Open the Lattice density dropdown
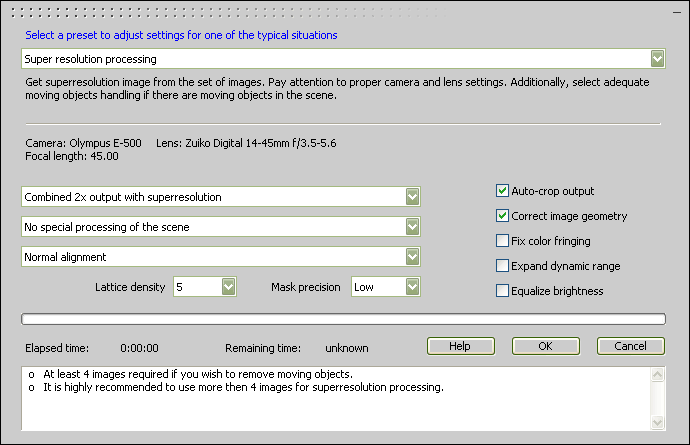Screen dimensions: 690x445 point(205,287)
